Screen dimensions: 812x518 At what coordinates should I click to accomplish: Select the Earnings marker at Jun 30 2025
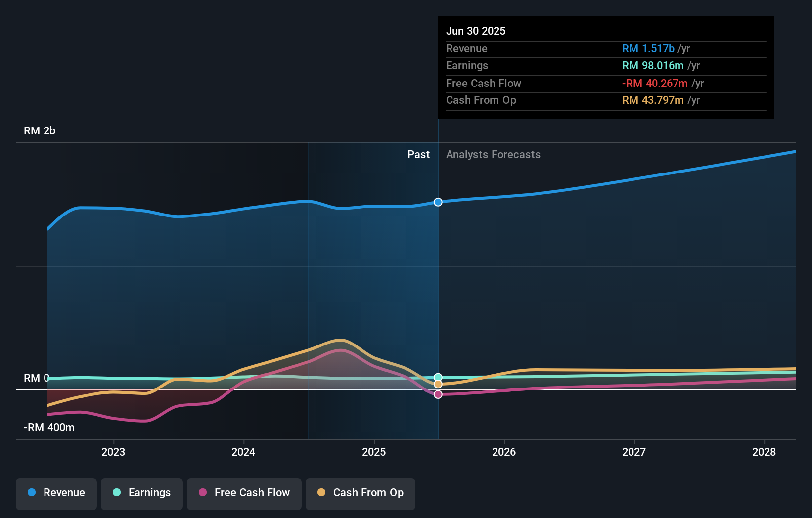tap(438, 377)
